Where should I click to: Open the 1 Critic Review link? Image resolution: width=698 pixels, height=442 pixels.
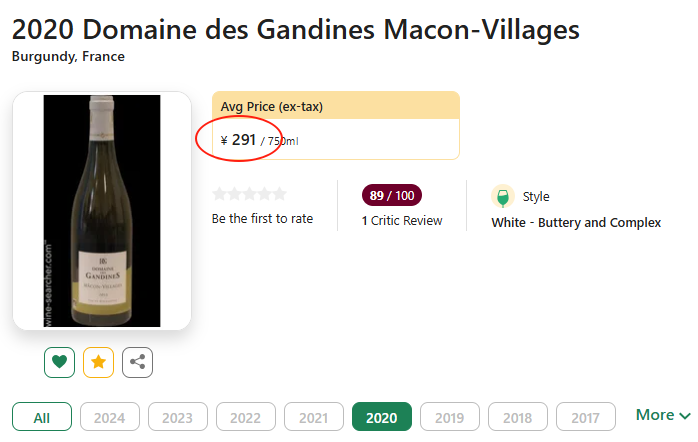[402, 220]
